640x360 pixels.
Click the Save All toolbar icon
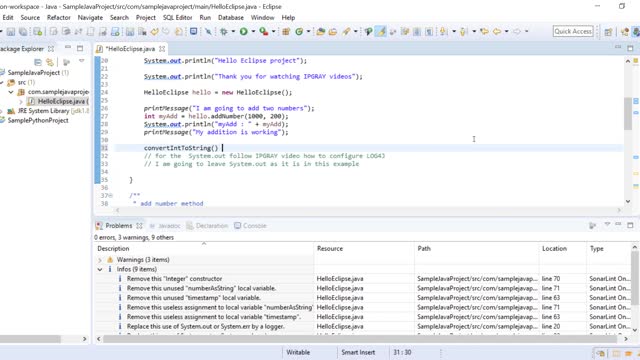23,31
